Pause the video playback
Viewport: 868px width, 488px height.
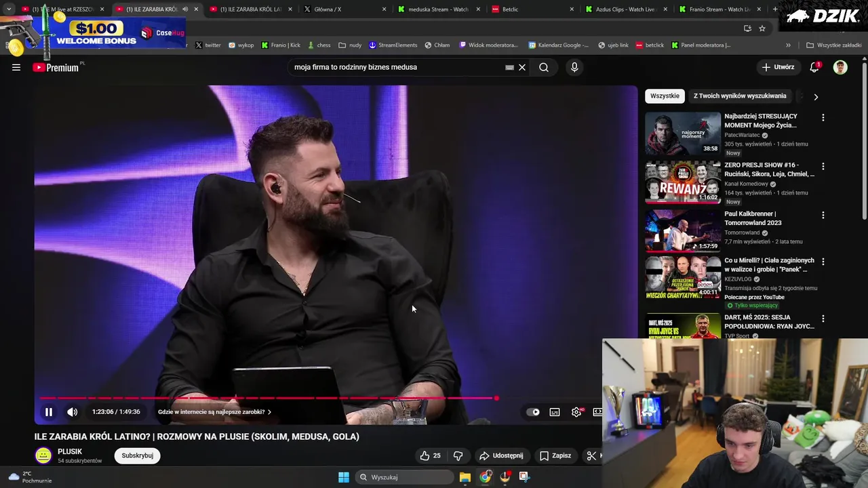[49, 412]
